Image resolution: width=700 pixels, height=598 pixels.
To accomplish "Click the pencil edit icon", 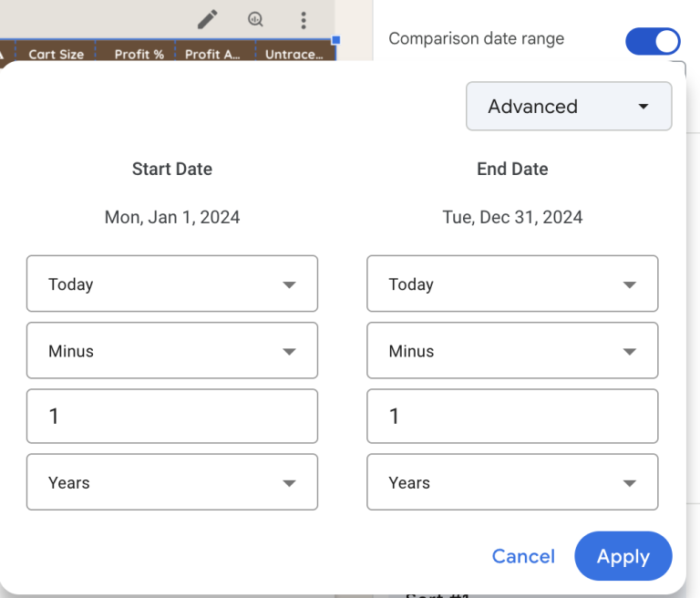I will pyautogui.click(x=208, y=19).
